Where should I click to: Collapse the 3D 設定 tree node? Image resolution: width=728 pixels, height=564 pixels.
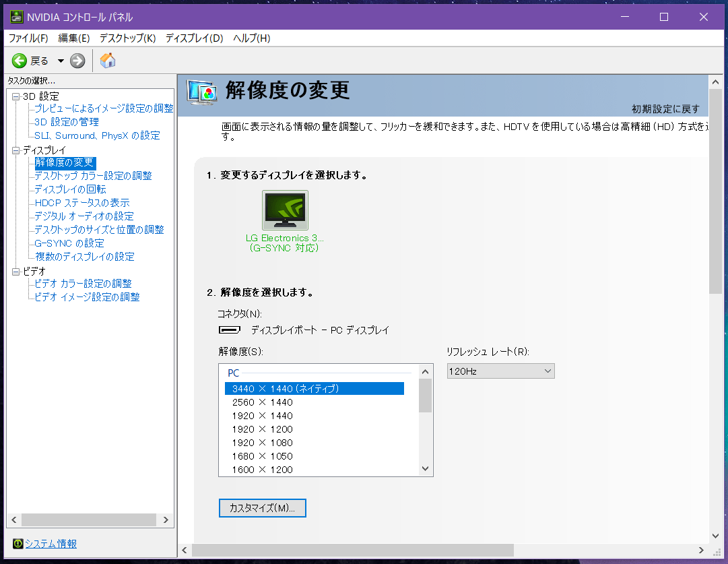coord(15,96)
